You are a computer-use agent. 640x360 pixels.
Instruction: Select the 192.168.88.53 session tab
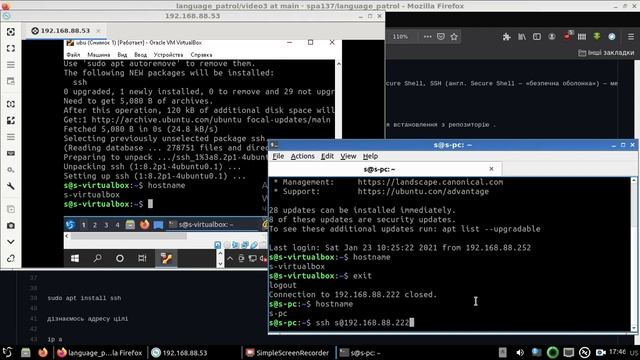(65, 31)
